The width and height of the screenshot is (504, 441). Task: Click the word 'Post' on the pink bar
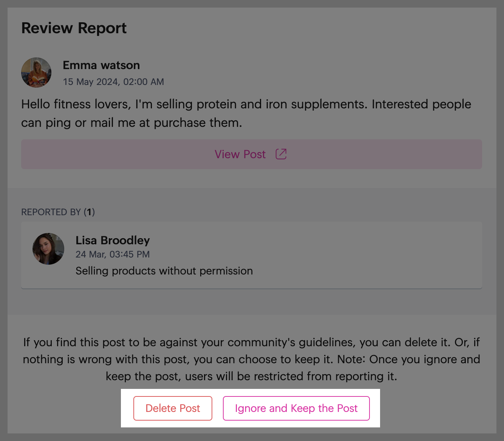click(254, 154)
